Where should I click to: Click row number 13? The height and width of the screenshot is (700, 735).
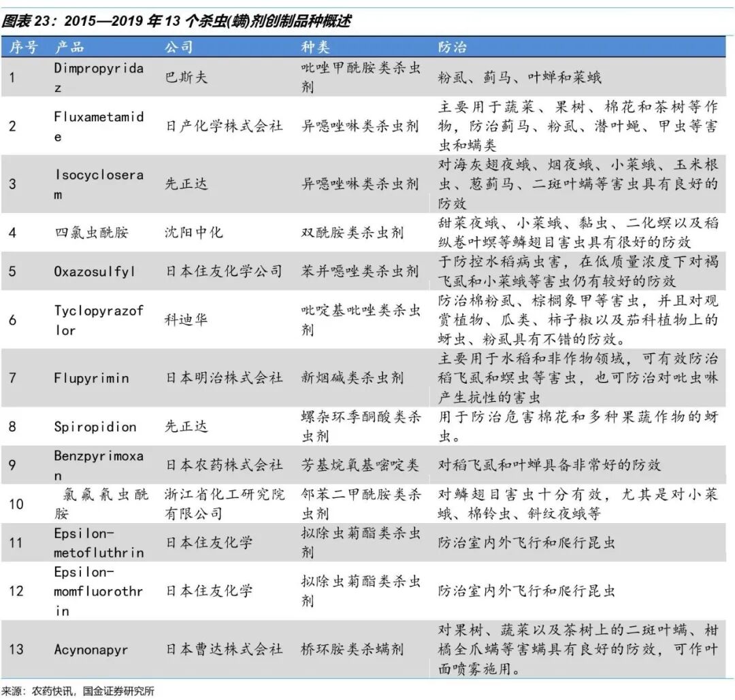16,650
